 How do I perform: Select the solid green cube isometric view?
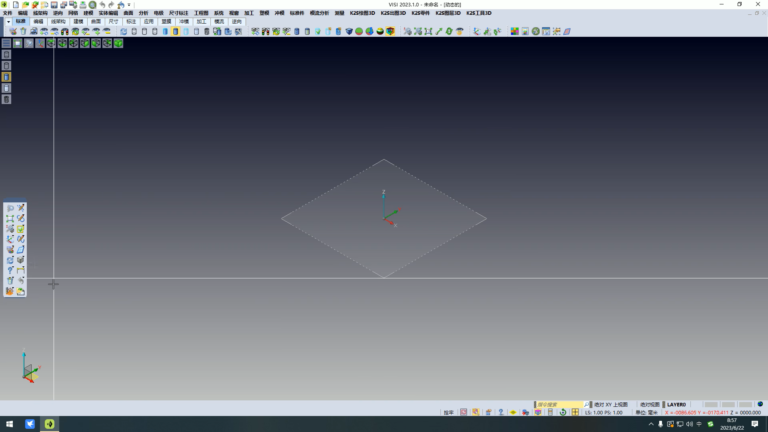coord(118,43)
